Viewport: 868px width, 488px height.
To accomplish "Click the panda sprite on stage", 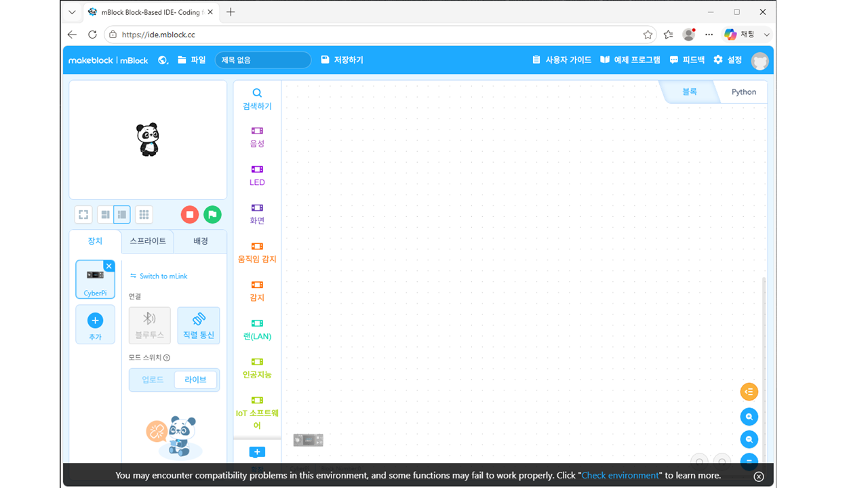I will pos(148,140).
